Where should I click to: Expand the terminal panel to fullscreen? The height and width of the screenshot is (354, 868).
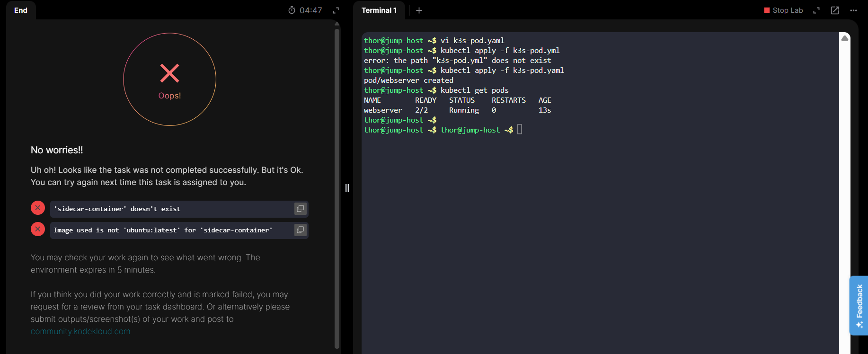point(816,10)
